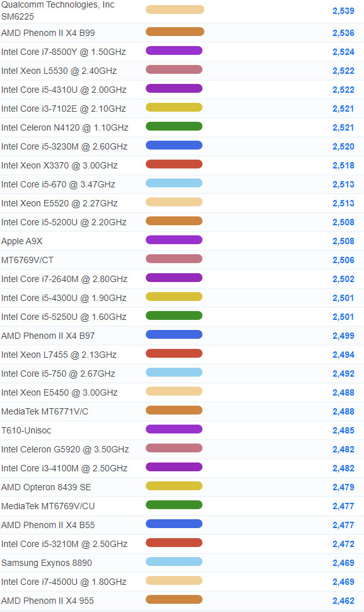364x612 pixels.
Task: Click the beige bar for Core i7-4500U
Action: click(174, 580)
